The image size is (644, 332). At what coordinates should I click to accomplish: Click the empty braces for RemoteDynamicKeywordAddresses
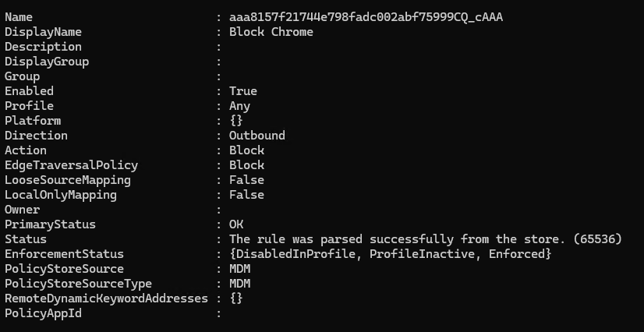236,298
